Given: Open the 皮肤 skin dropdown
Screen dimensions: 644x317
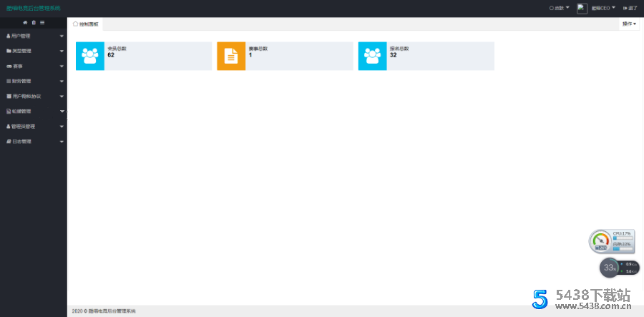Looking at the screenshot, I should (560, 9).
